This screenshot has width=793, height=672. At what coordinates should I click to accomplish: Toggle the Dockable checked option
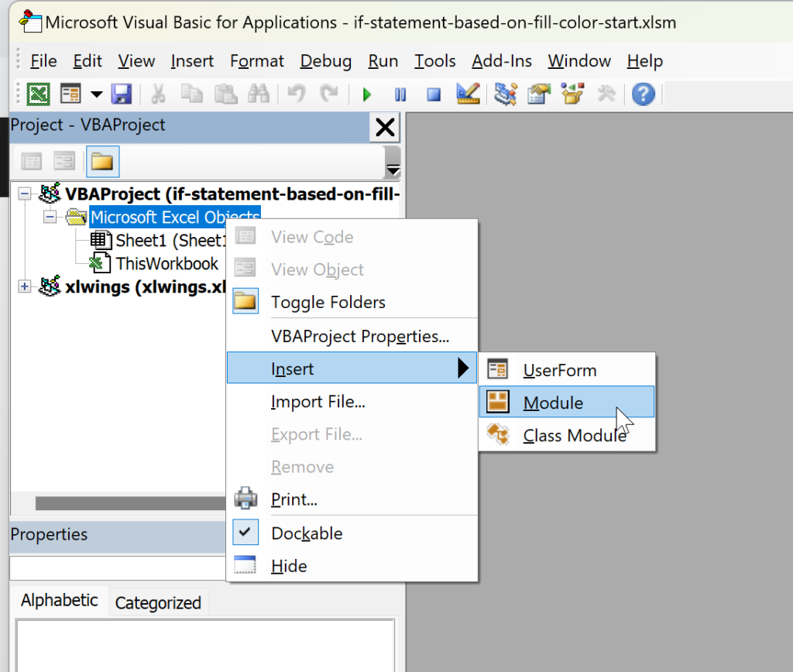point(352,533)
